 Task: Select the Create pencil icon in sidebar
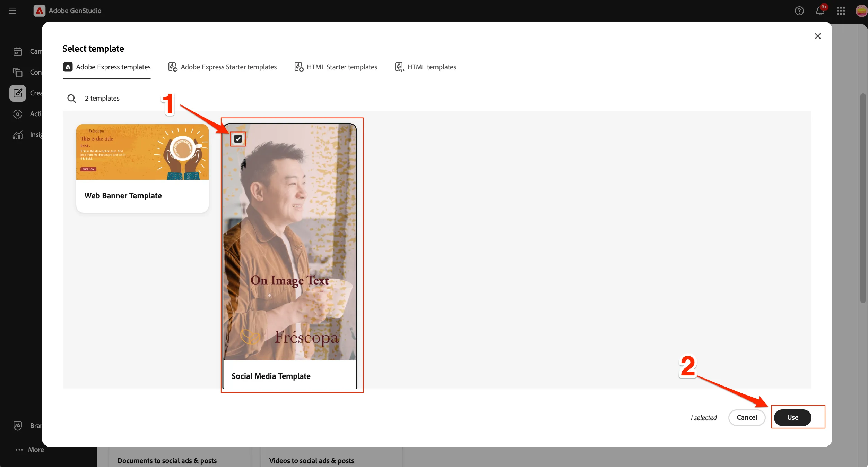(x=18, y=93)
